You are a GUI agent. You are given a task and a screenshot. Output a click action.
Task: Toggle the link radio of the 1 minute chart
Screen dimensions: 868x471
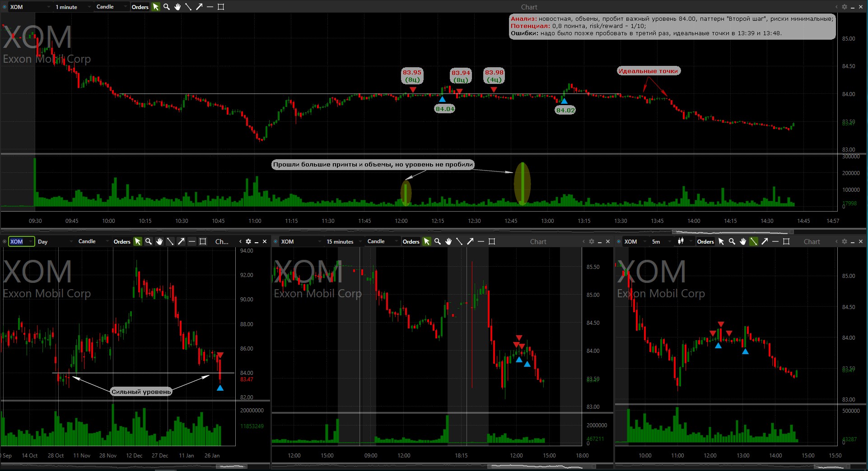5,7
